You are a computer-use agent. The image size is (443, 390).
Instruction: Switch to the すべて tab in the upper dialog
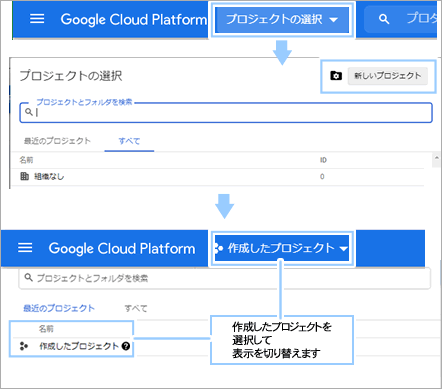[129, 141]
